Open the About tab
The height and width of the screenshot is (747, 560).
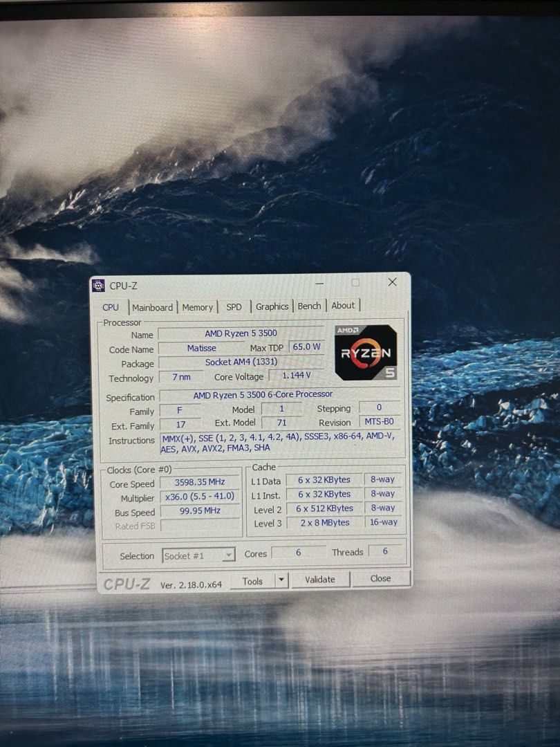click(343, 306)
